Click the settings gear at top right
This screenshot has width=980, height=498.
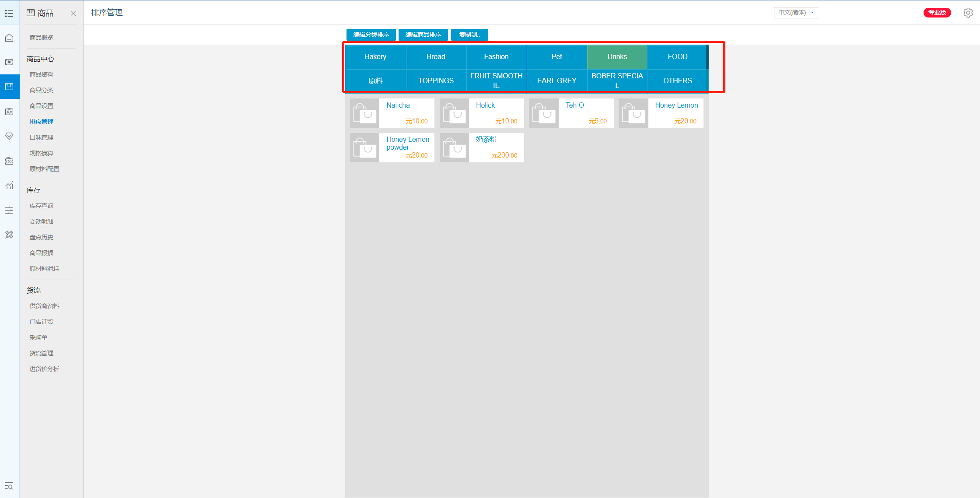coord(968,13)
